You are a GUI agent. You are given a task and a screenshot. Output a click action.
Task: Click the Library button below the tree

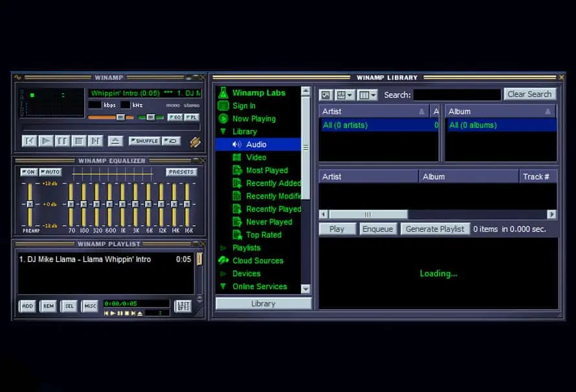tap(263, 303)
